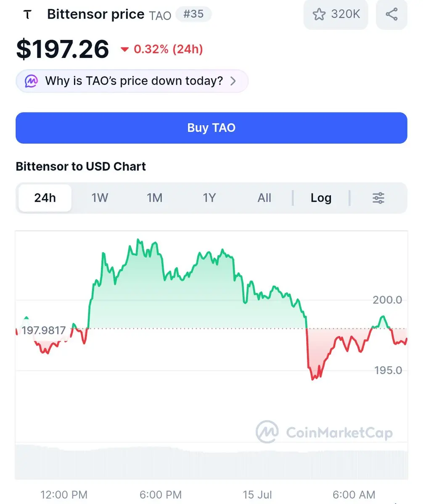Image resolution: width=423 pixels, height=504 pixels.
Task: Tap the 320K watchlist count
Action: [x=346, y=14]
